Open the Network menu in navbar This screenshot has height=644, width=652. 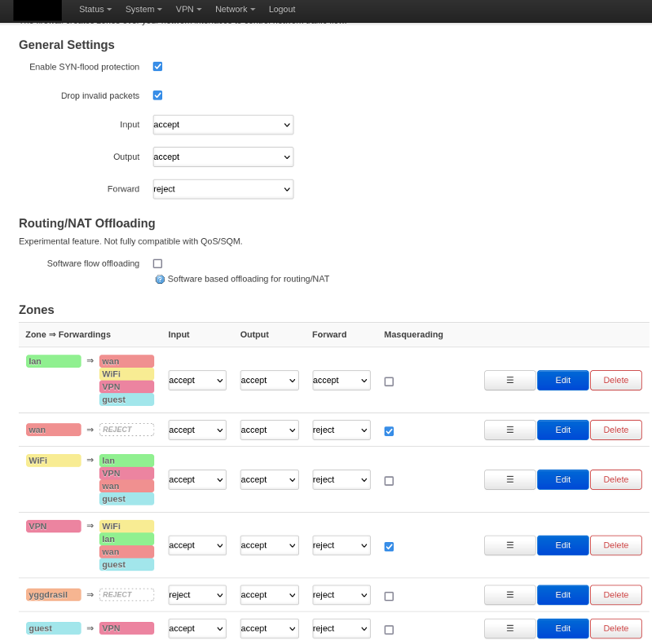[235, 9]
